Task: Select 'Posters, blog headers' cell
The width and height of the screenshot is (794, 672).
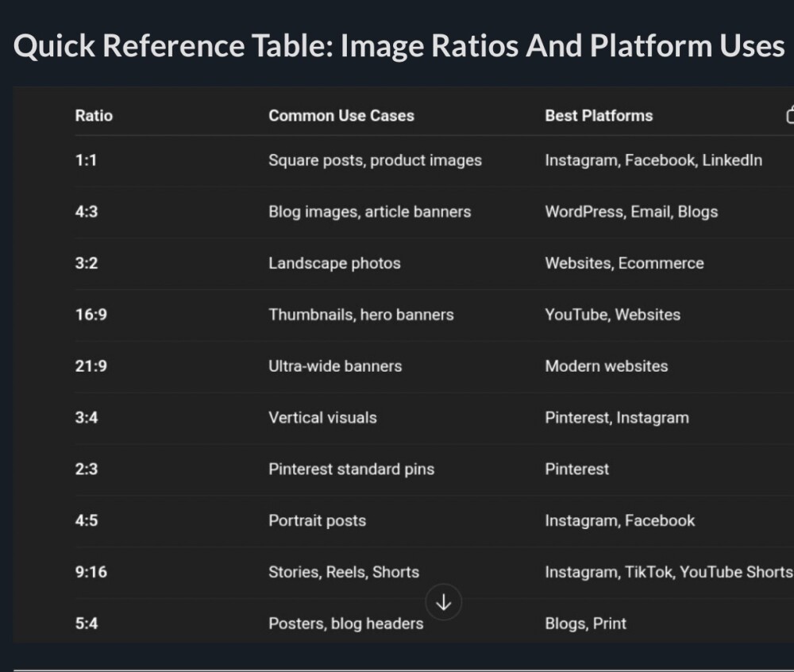Action: tap(346, 624)
